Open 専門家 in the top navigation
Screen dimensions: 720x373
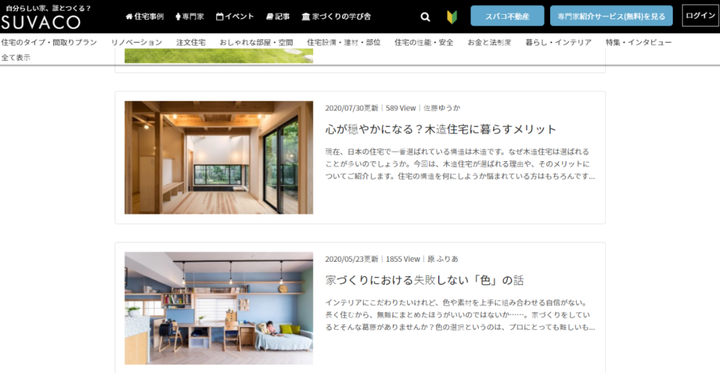(190, 17)
